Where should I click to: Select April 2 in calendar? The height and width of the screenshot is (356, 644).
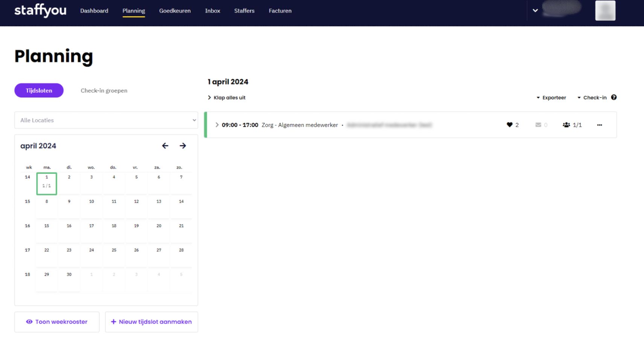coord(69,183)
